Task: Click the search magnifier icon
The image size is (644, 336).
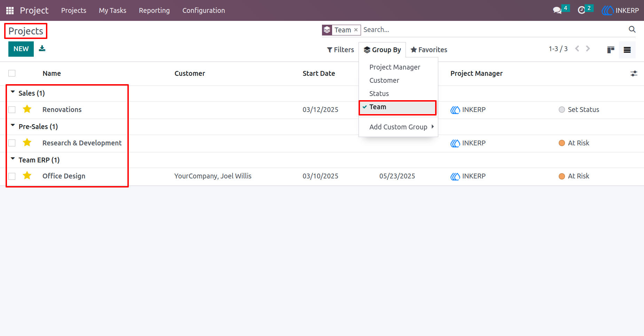Action: pos(632,30)
